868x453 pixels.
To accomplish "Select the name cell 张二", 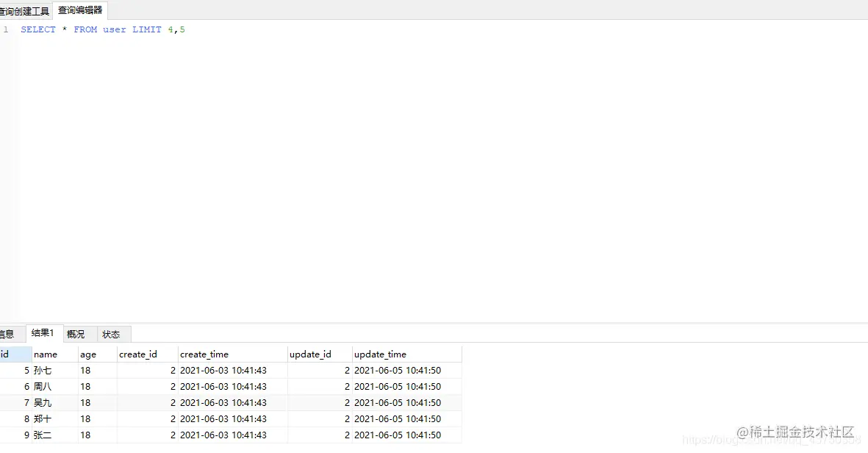I will [55, 435].
